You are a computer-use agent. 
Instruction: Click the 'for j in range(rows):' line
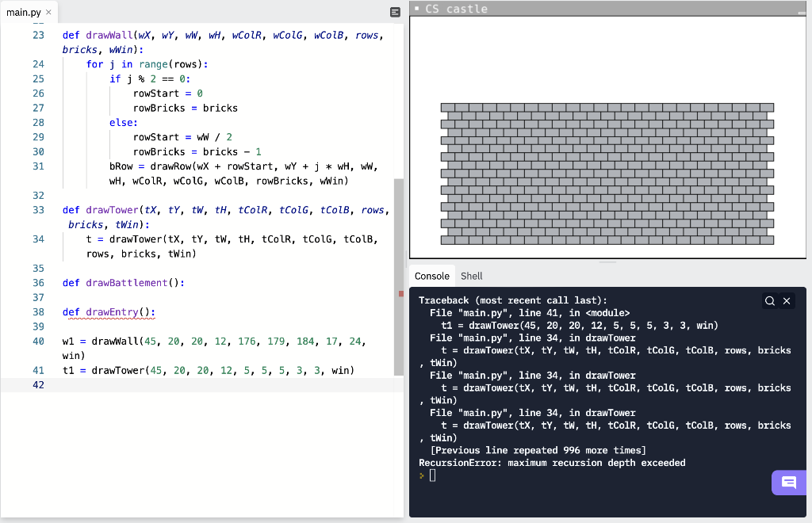[147, 64]
